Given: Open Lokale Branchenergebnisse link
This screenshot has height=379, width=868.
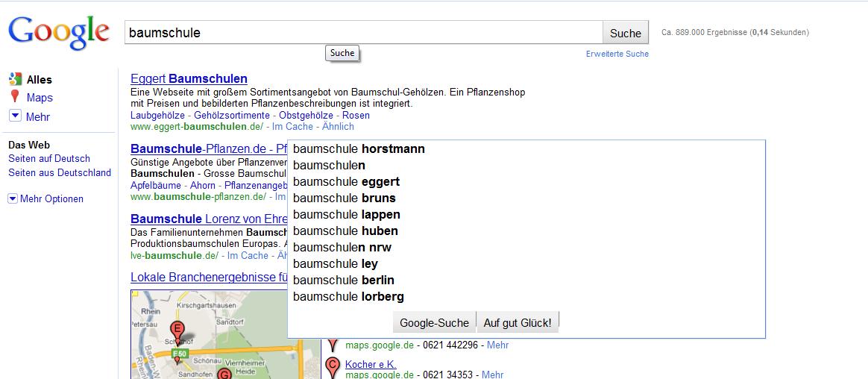Looking at the screenshot, I should click(209, 277).
